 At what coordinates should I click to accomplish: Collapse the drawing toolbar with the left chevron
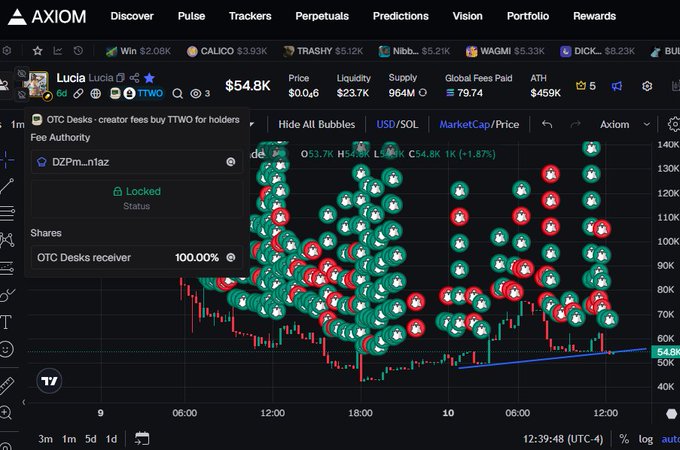[x=24, y=402]
